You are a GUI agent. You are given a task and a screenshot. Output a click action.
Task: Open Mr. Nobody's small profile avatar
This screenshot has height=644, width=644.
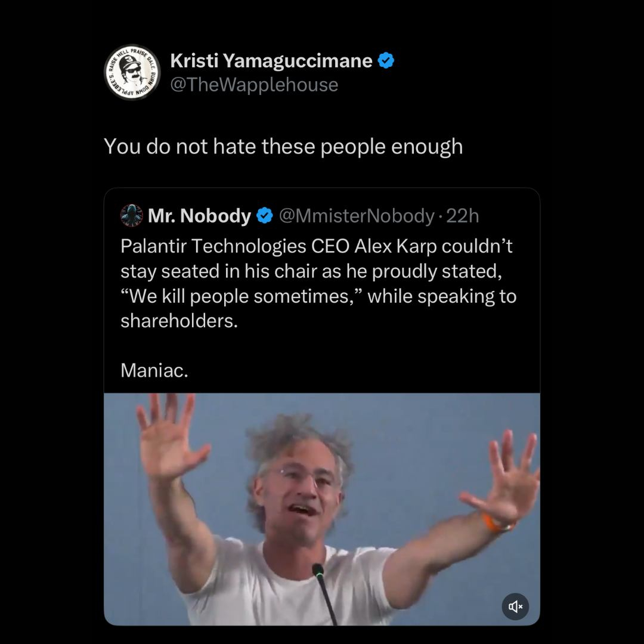point(132,215)
